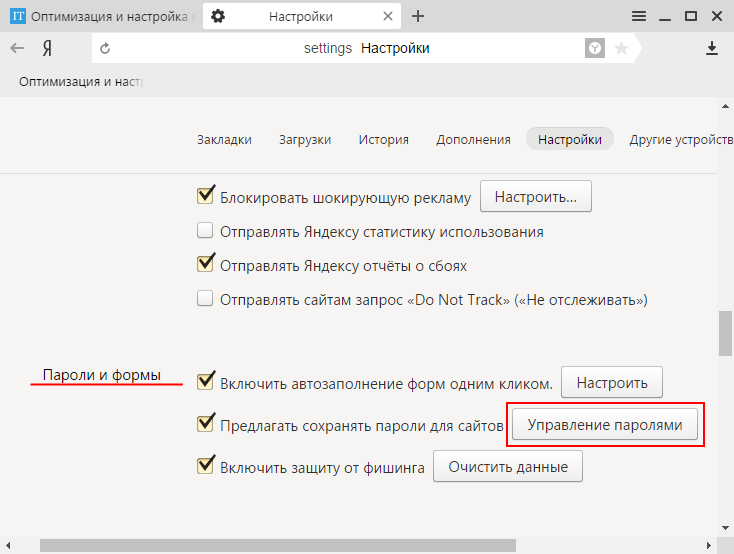This screenshot has height=554, width=734.
Task: Click the back navigation arrow
Action: click(17, 48)
